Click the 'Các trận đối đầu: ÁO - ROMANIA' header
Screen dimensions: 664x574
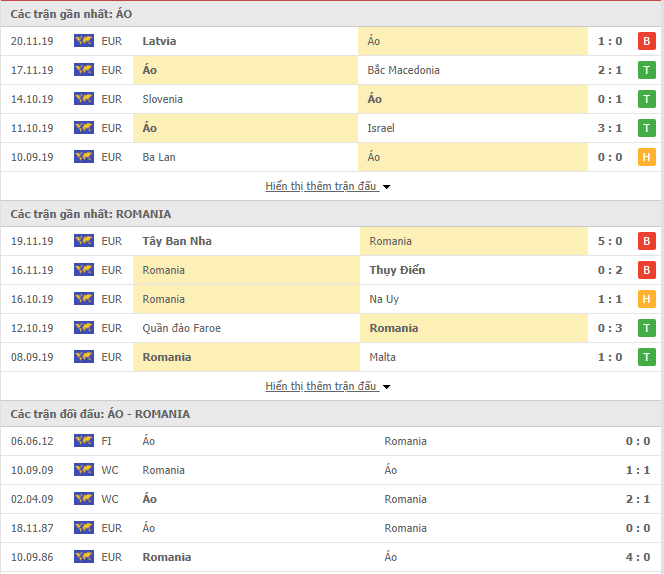[x=100, y=414]
